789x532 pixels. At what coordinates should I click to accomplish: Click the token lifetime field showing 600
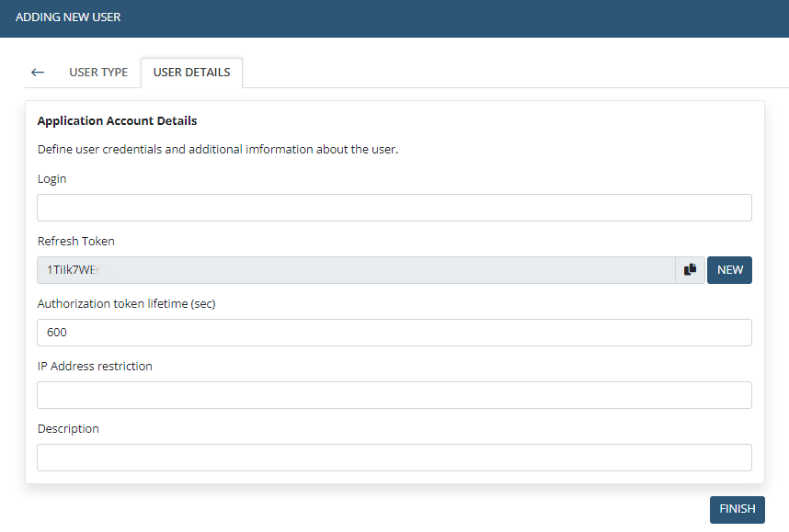(394, 333)
